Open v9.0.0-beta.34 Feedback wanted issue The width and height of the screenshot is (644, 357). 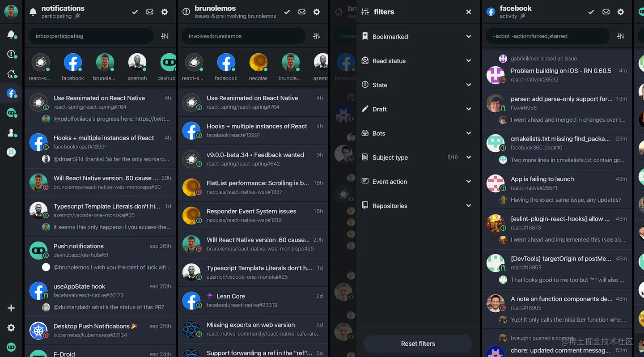pyautogui.click(x=253, y=159)
